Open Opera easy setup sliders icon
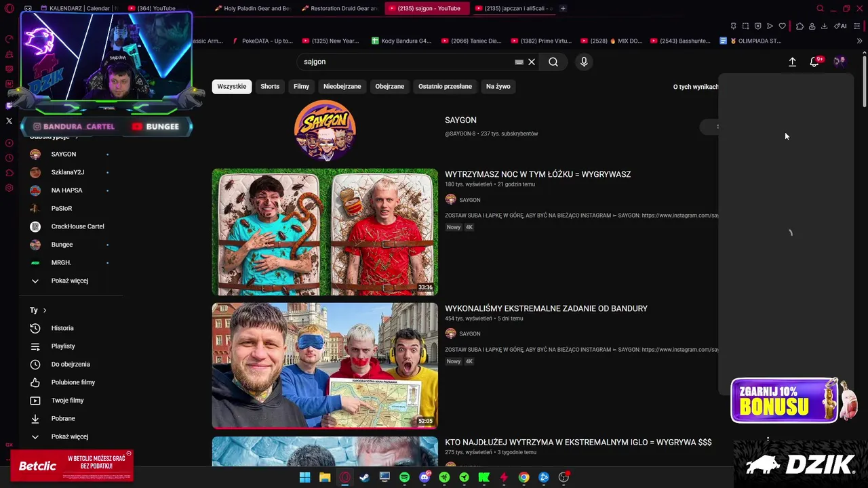Image resolution: width=868 pixels, height=488 pixels. pyautogui.click(x=857, y=26)
